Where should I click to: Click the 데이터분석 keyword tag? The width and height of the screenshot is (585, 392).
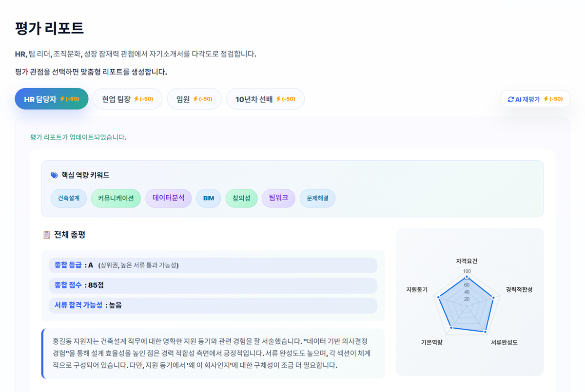click(x=168, y=198)
